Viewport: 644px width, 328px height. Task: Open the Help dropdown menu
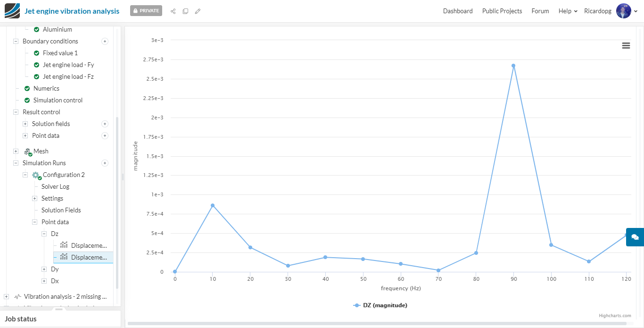click(568, 11)
